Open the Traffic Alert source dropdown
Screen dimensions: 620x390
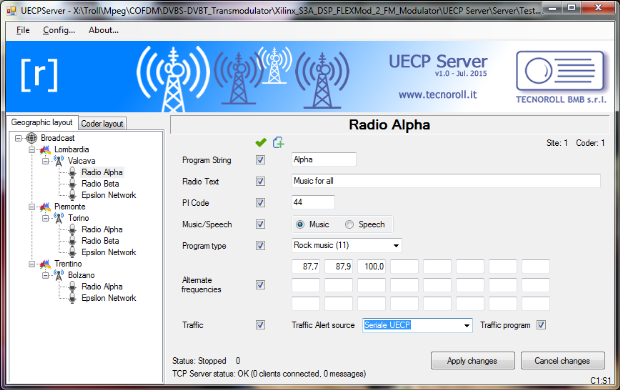467,326
